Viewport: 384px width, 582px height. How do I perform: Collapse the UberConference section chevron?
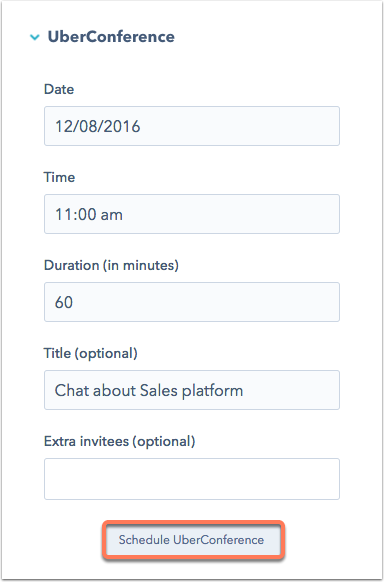coord(35,37)
